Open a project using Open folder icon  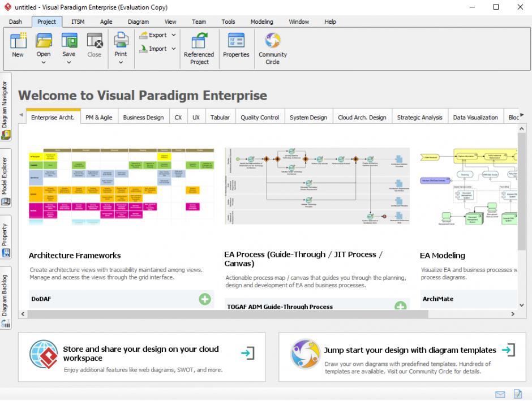(44, 41)
